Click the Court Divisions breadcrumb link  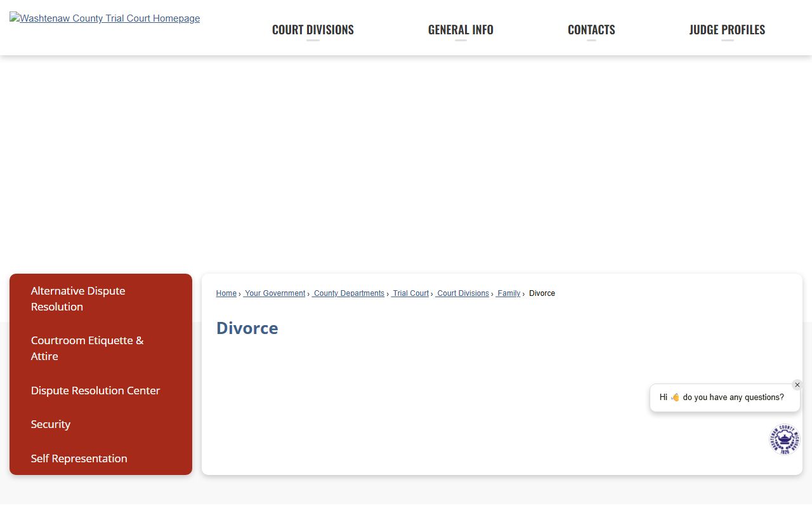coord(462,293)
